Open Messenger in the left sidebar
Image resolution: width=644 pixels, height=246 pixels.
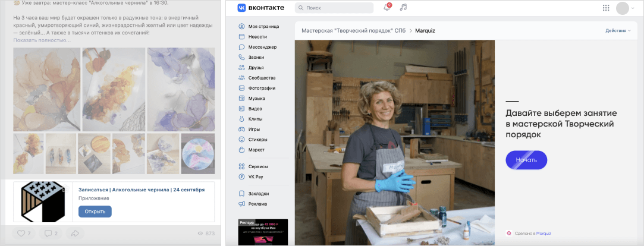[262, 47]
